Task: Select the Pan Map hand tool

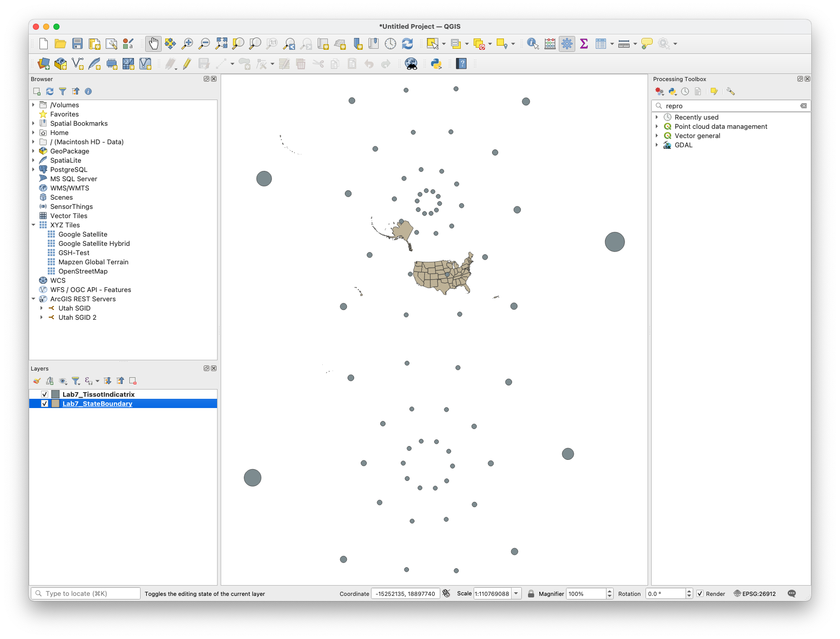Action: coord(153,44)
